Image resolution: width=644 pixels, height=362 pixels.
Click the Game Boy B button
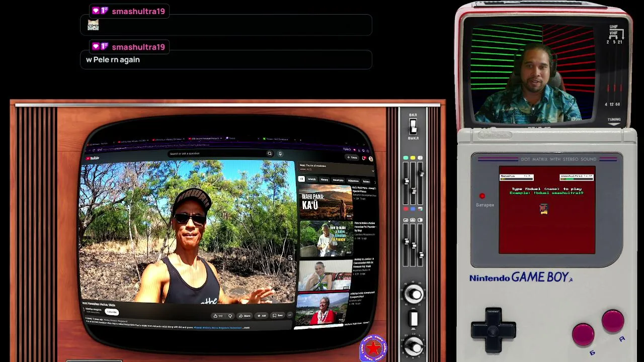pyautogui.click(x=583, y=334)
